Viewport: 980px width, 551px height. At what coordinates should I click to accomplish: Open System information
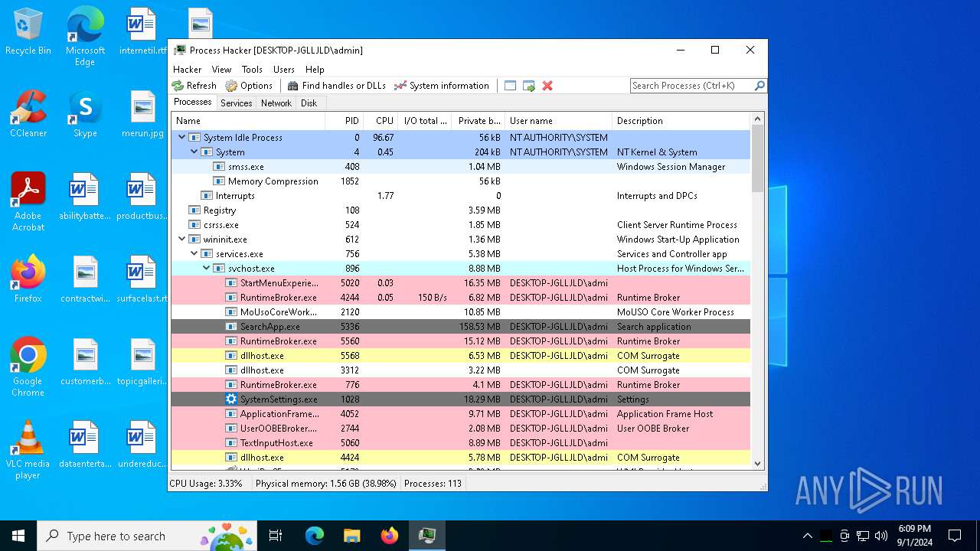441,86
